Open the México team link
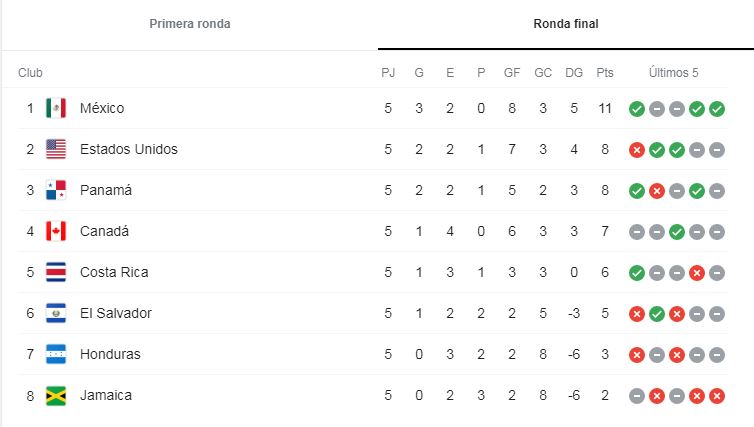The image size is (754, 427). (102, 108)
